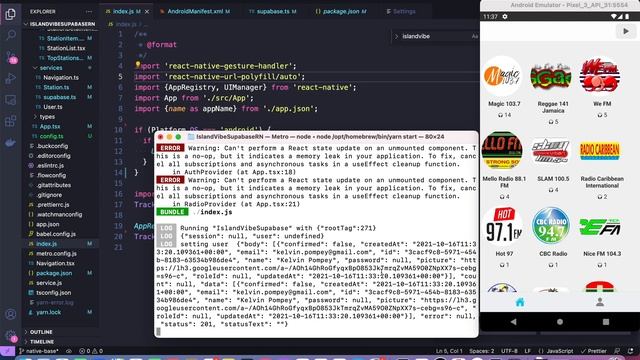640x360 pixels.
Task: Expand the TIMELINE section
Action: (x=42, y=342)
